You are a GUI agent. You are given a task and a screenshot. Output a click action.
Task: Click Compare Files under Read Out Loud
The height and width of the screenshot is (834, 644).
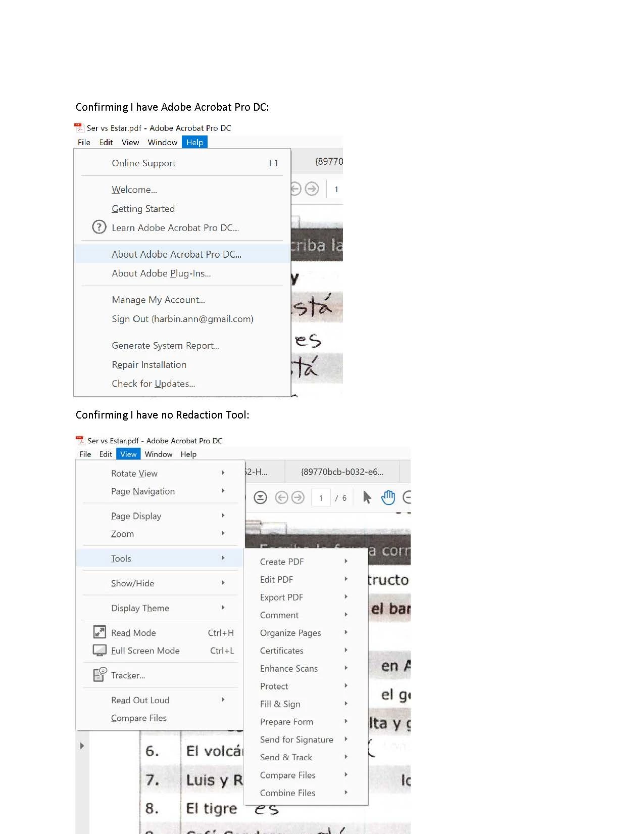click(x=159, y=718)
